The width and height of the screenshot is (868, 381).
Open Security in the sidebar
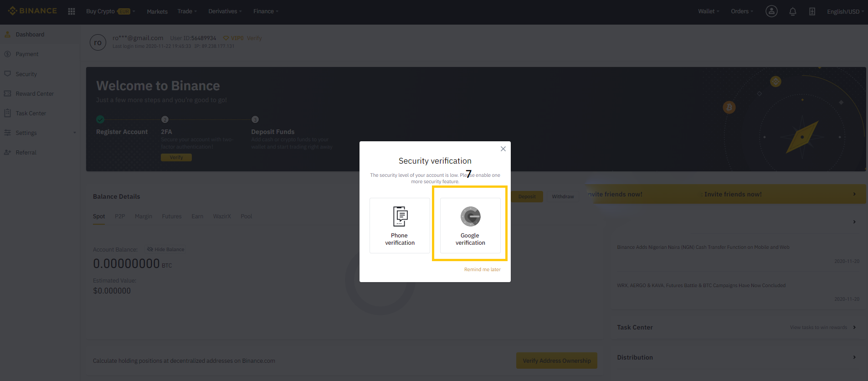pos(26,74)
